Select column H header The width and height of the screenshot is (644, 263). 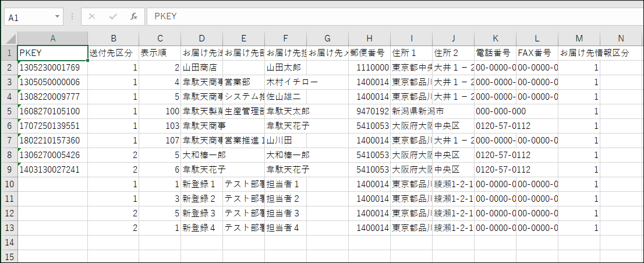369,38
